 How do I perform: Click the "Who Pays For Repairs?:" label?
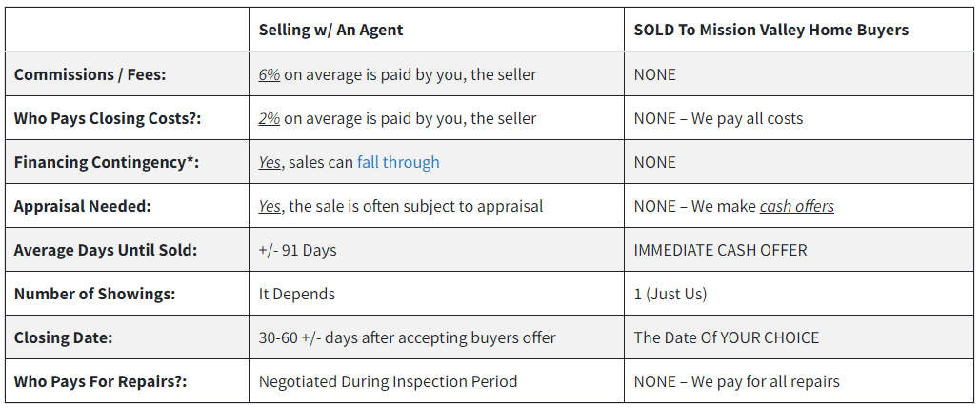[x=101, y=380]
